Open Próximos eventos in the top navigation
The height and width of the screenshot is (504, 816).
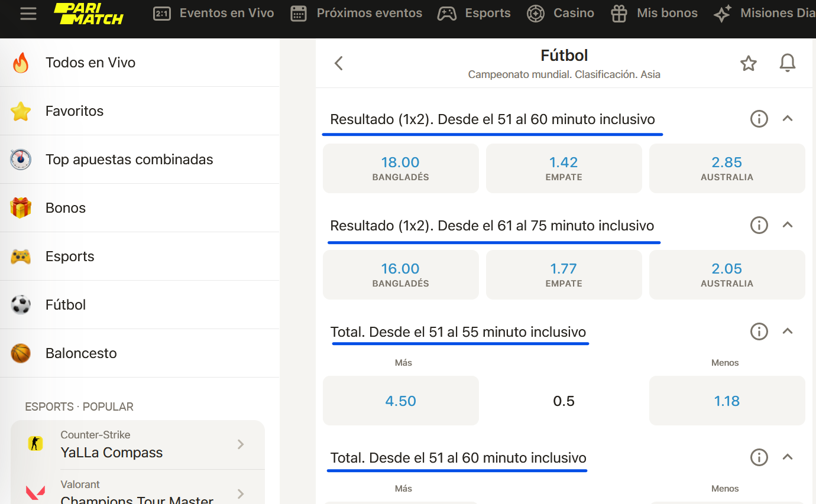(x=357, y=13)
